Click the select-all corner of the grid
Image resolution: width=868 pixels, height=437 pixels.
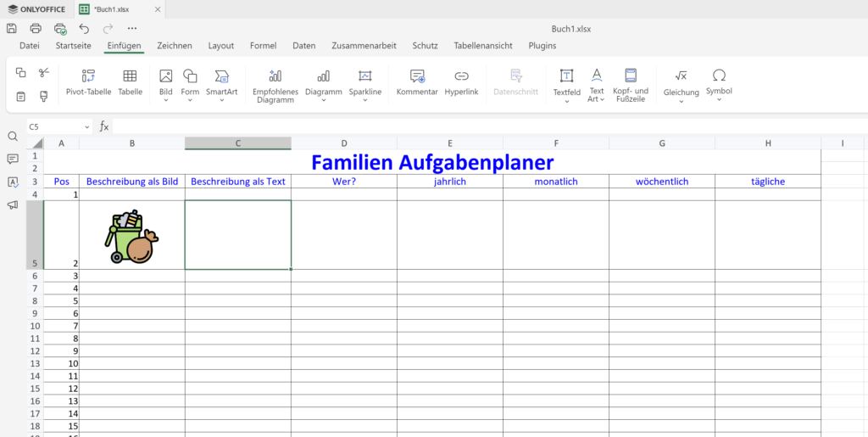(x=35, y=143)
